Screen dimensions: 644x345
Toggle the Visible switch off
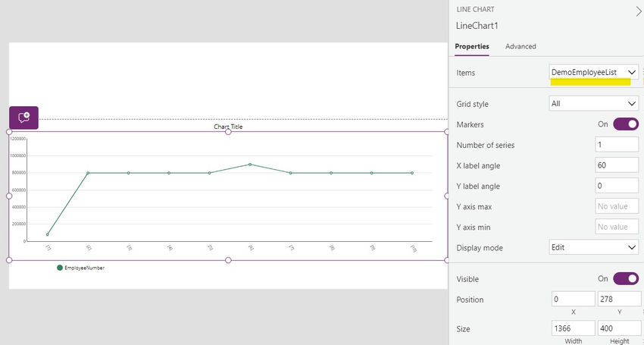coord(626,278)
